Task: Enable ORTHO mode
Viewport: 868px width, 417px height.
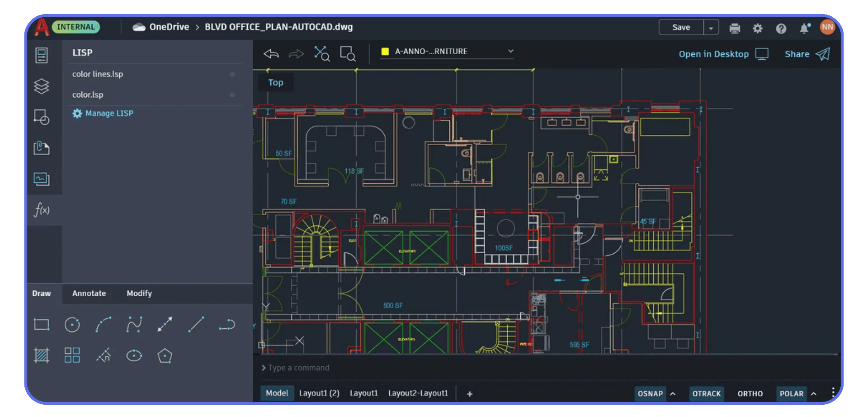Action: (x=750, y=393)
